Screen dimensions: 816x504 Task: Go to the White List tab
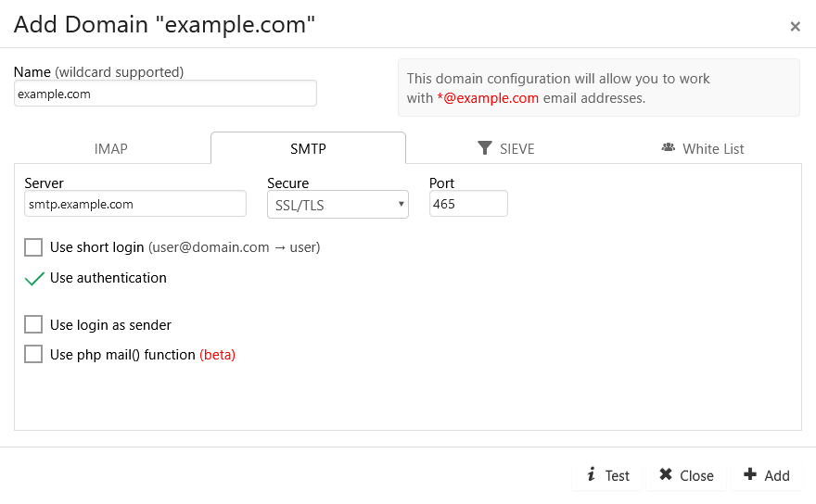point(703,149)
